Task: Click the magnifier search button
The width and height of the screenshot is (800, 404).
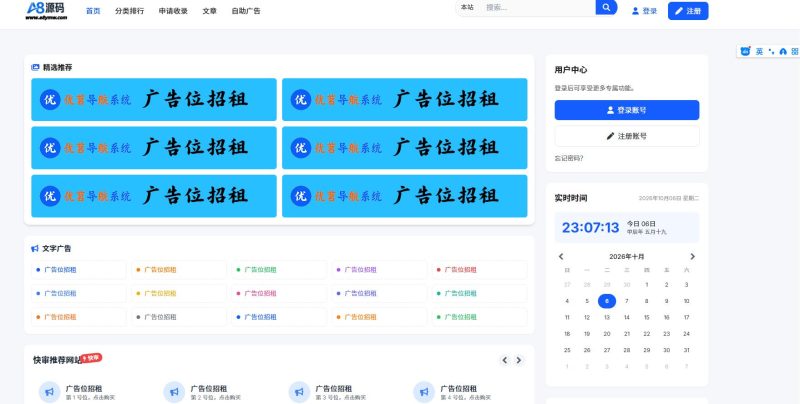Action: point(606,7)
